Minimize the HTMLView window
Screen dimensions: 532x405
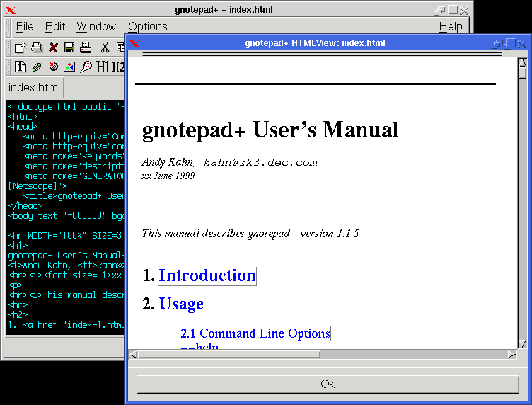(x=497, y=43)
